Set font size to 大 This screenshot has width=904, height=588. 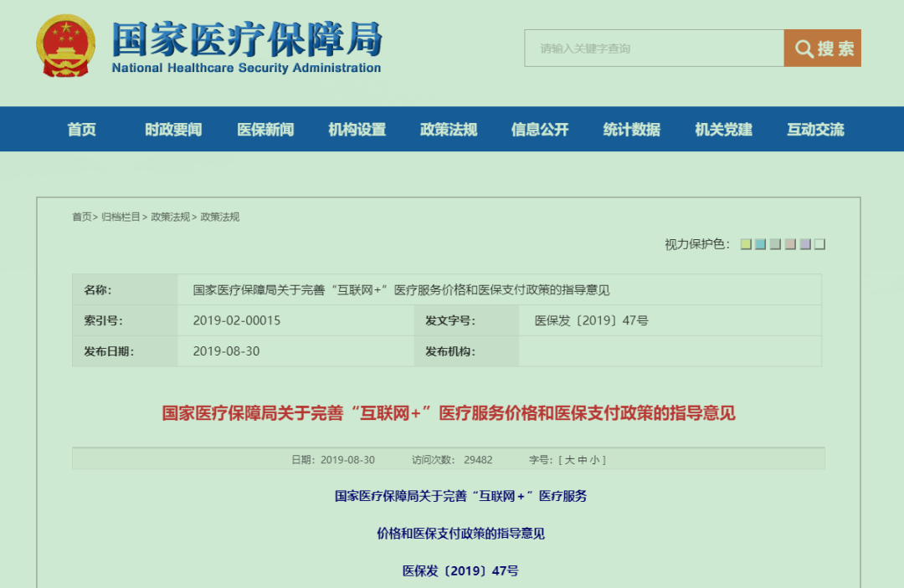570,460
